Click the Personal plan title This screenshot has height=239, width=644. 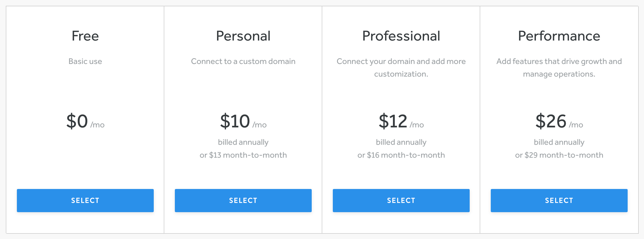(243, 36)
